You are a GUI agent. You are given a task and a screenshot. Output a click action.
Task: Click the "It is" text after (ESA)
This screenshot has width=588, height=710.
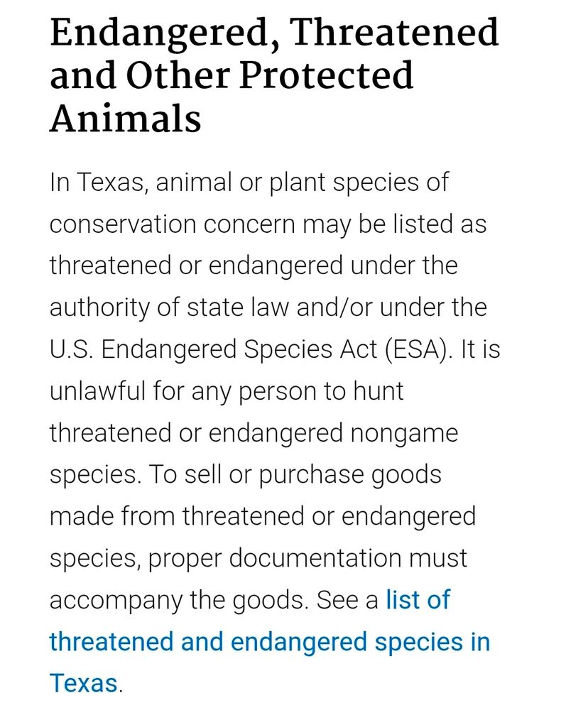[x=481, y=350]
